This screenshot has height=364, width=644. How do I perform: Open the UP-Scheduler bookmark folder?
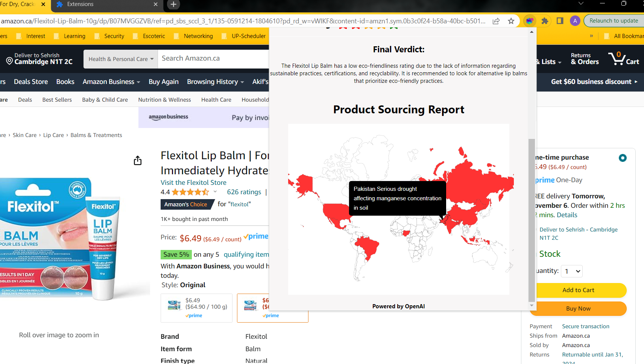point(244,36)
